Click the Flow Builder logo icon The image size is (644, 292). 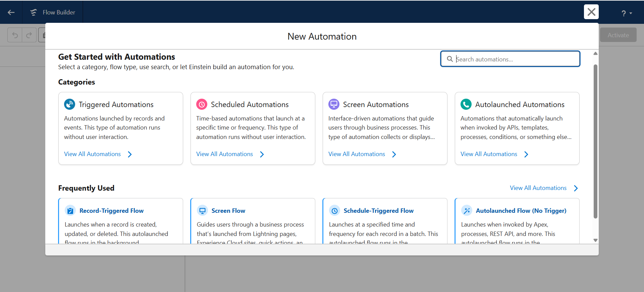34,12
